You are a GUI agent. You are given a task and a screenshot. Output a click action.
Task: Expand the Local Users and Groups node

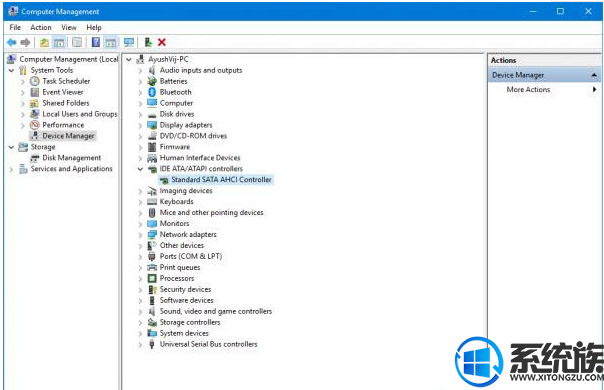coord(23,114)
